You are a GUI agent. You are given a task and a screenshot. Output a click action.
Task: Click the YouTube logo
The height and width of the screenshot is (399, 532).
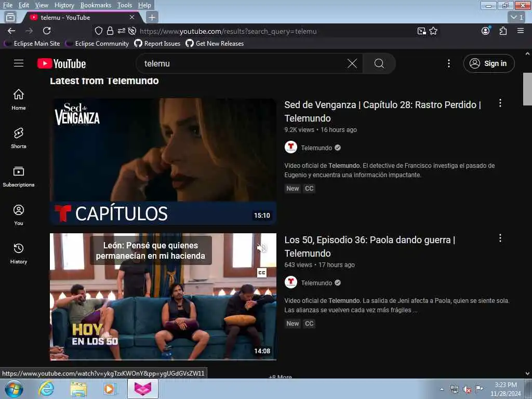(61, 63)
